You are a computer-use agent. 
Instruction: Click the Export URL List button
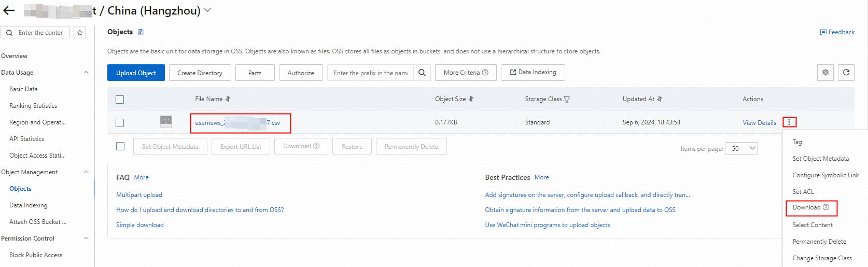[241, 147]
